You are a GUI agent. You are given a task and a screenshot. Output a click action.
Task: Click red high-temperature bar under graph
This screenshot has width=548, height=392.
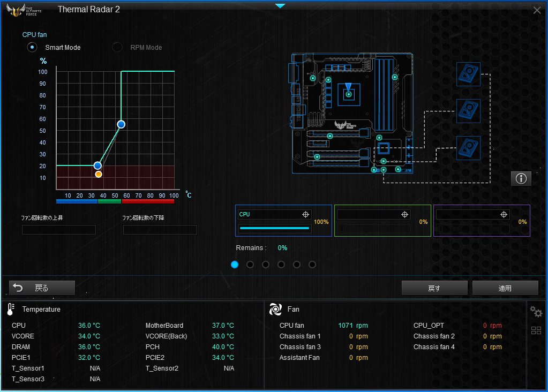(148, 201)
